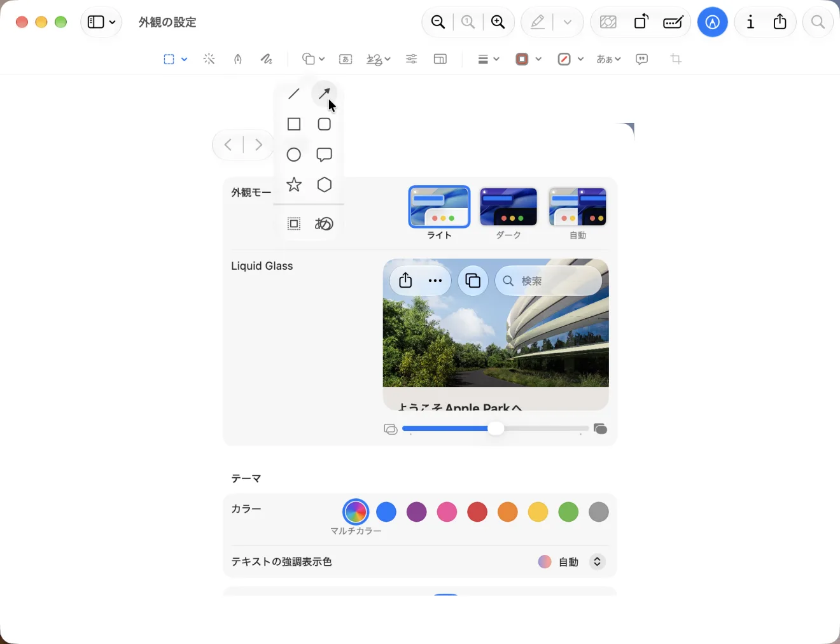
Task: Select the arrow shape in shapes popup
Action: point(324,94)
